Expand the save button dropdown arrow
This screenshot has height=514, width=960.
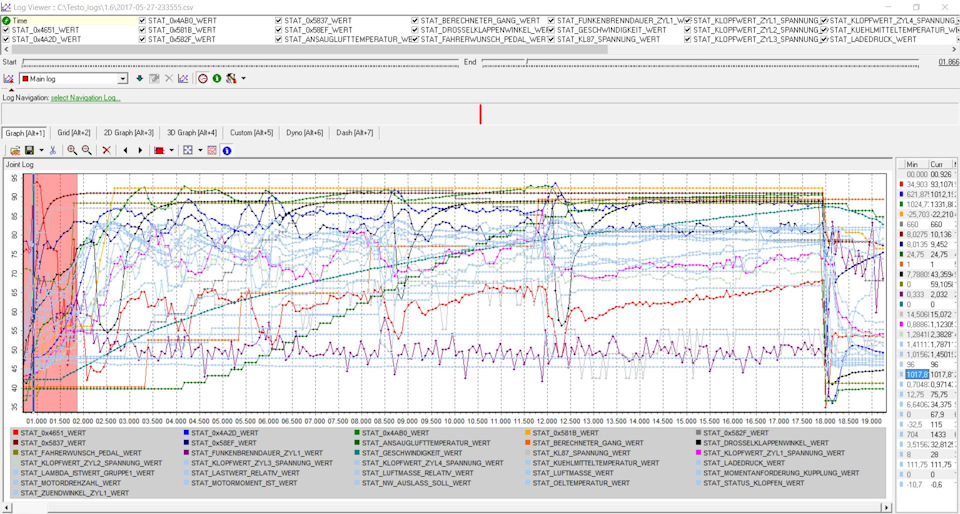(41, 150)
